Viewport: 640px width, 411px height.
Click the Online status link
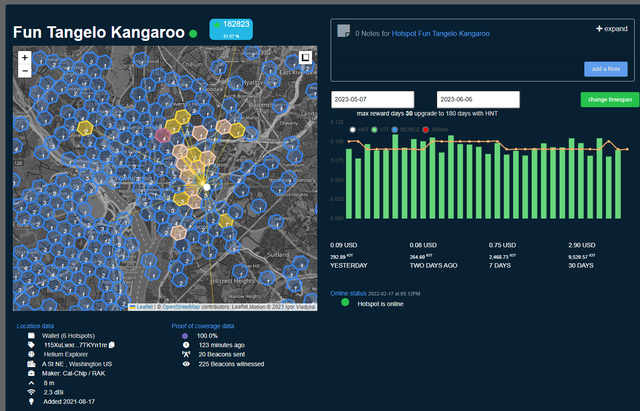tap(348, 293)
